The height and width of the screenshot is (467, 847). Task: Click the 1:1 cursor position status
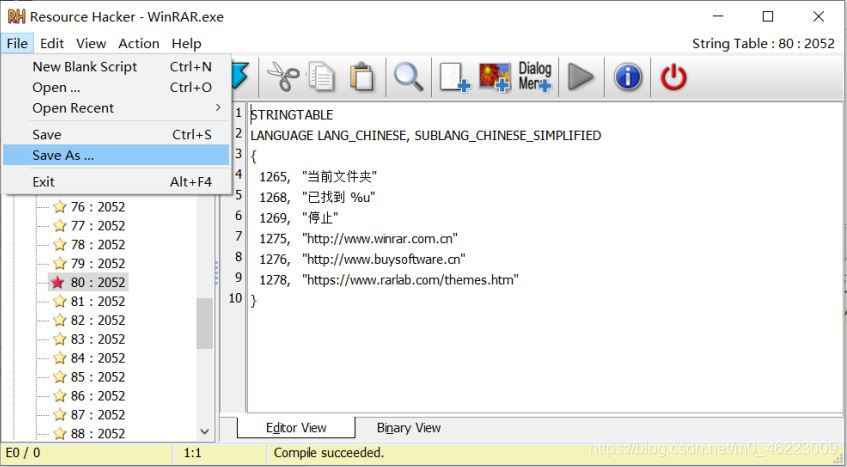pos(192,452)
